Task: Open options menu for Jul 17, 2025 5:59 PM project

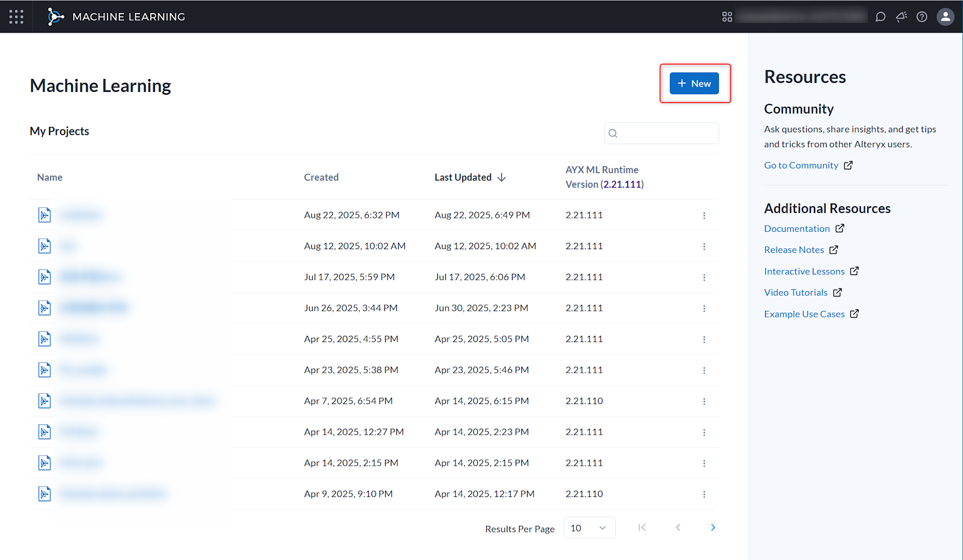Action: (x=704, y=278)
